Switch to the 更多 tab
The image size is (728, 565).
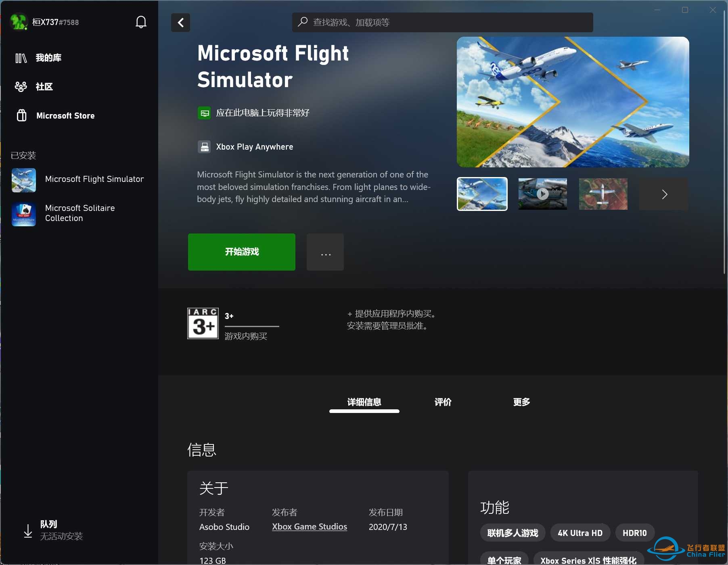521,402
